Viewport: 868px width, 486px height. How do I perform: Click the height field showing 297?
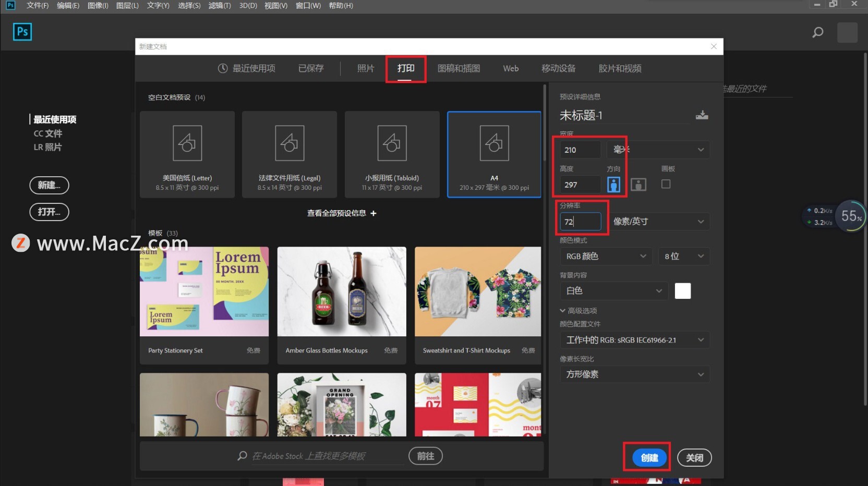[580, 185]
